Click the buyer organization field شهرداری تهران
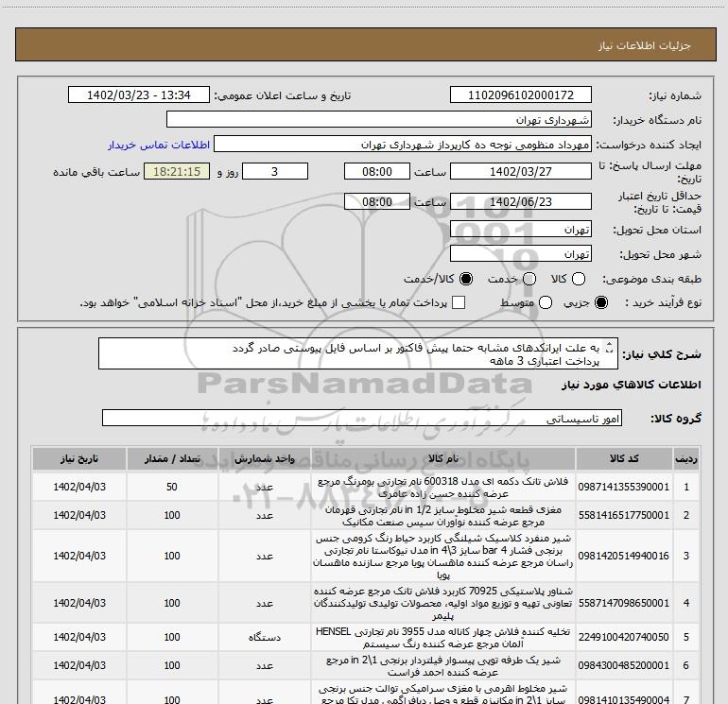This screenshot has height=704, width=728. tap(379, 119)
